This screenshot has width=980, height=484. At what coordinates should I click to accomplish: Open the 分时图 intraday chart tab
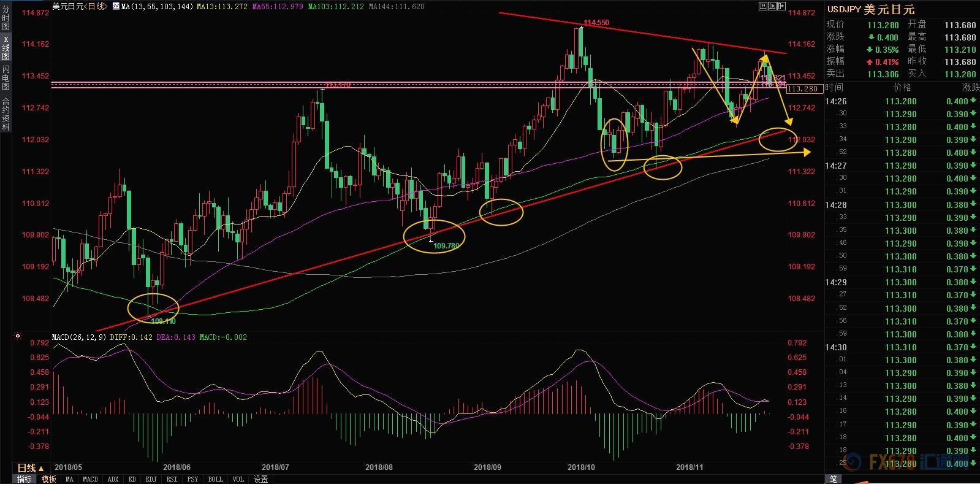point(6,18)
